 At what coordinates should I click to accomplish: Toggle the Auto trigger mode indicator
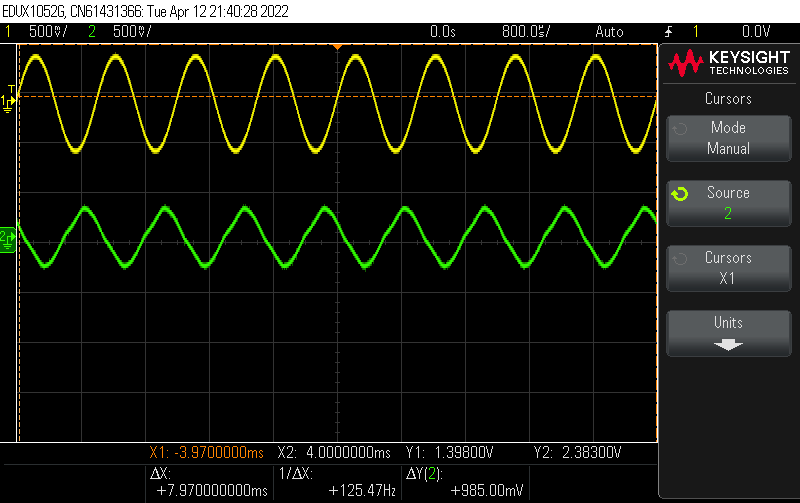click(x=609, y=32)
